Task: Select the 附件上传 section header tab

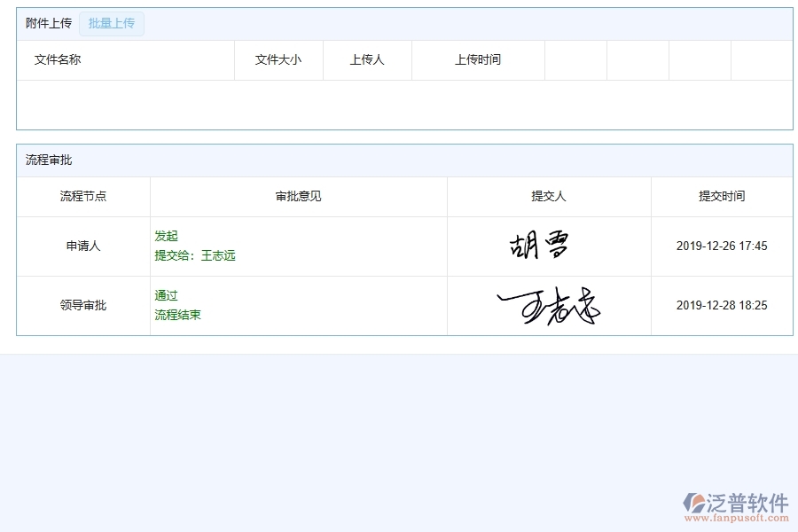Action: pos(49,24)
